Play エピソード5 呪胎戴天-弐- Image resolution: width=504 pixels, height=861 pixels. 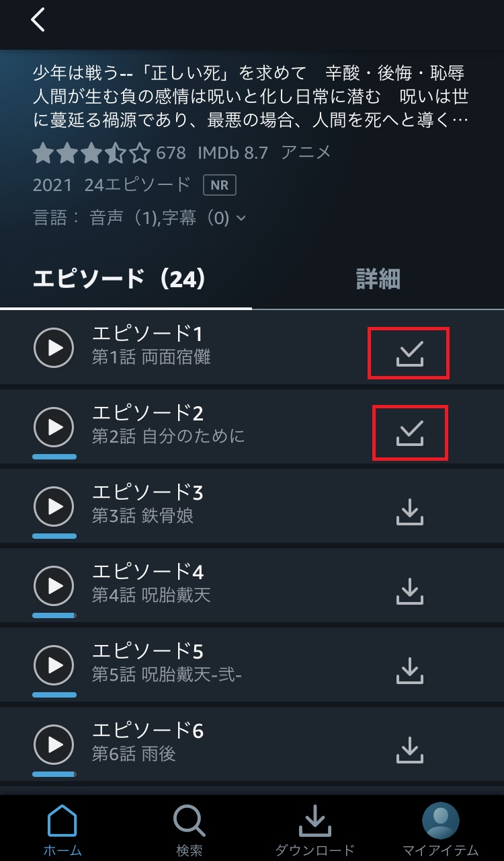[54, 665]
